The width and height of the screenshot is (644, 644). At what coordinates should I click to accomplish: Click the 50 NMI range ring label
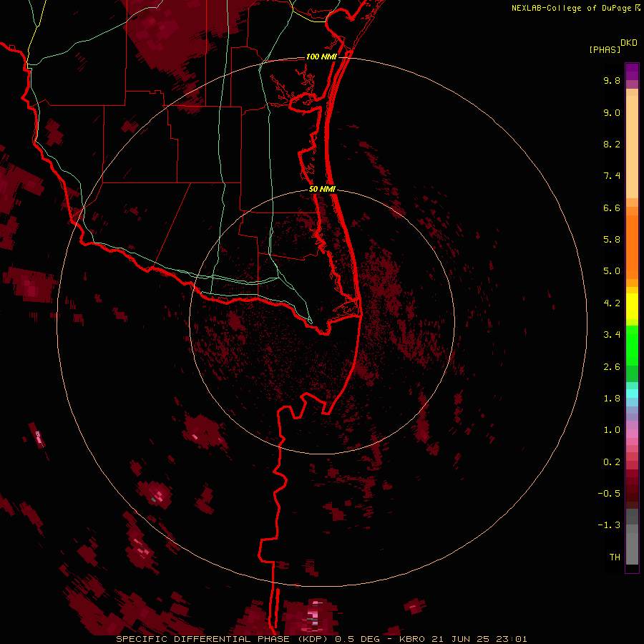pyautogui.click(x=323, y=189)
